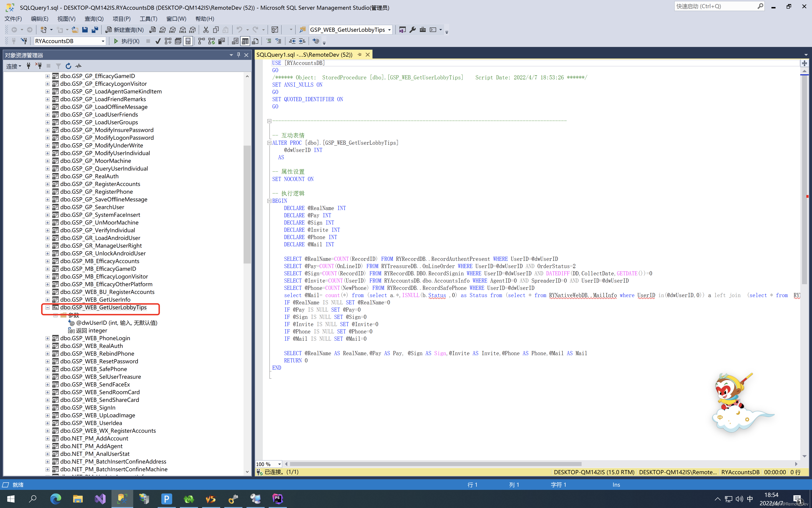Click the 新建查询(N) button
Viewport: 812px width, 508px height.
click(124, 30)
